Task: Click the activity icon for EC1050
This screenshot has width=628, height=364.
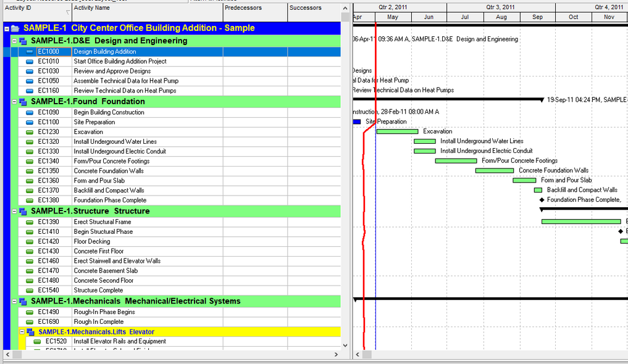Action: pos(30,81)
